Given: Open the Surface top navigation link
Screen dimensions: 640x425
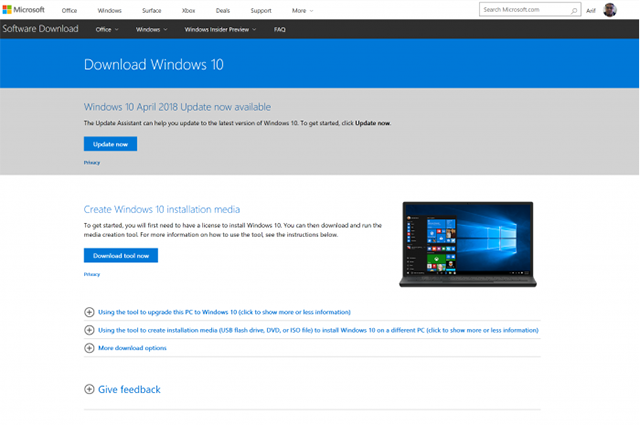Looking at the screenshot, I should 151,11.
